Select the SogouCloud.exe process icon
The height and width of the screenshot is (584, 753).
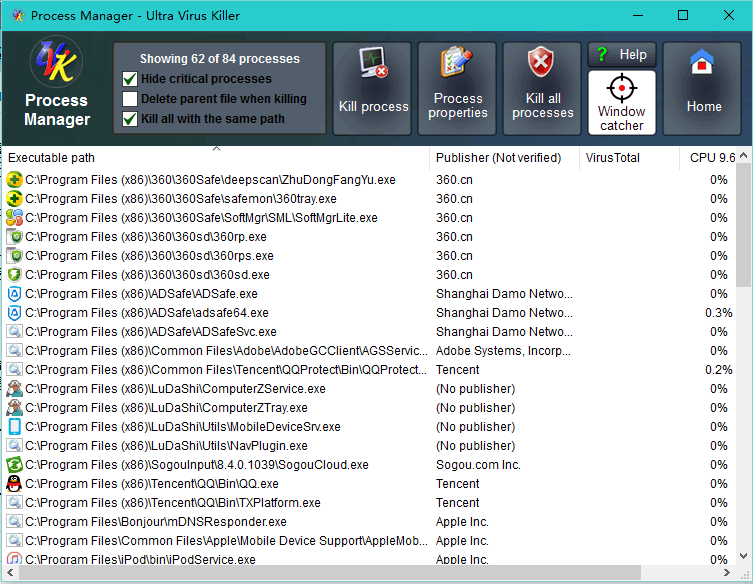tap(15, 465)
